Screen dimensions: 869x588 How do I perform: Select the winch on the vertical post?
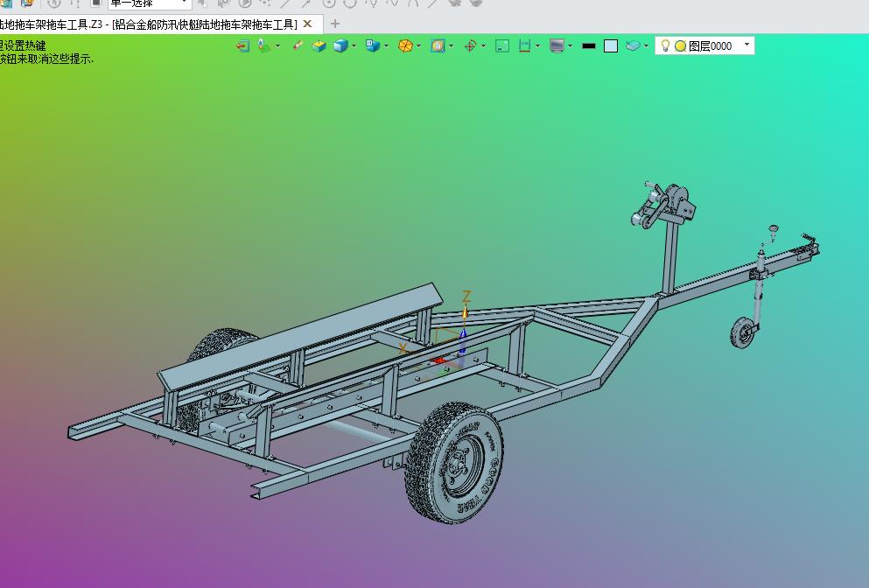coord(663,205)
